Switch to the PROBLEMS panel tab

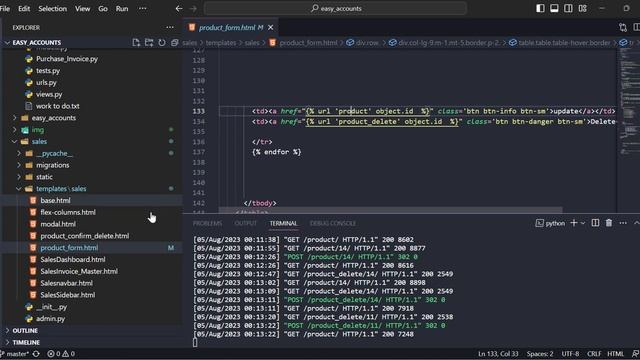click(x=207, y=223)
